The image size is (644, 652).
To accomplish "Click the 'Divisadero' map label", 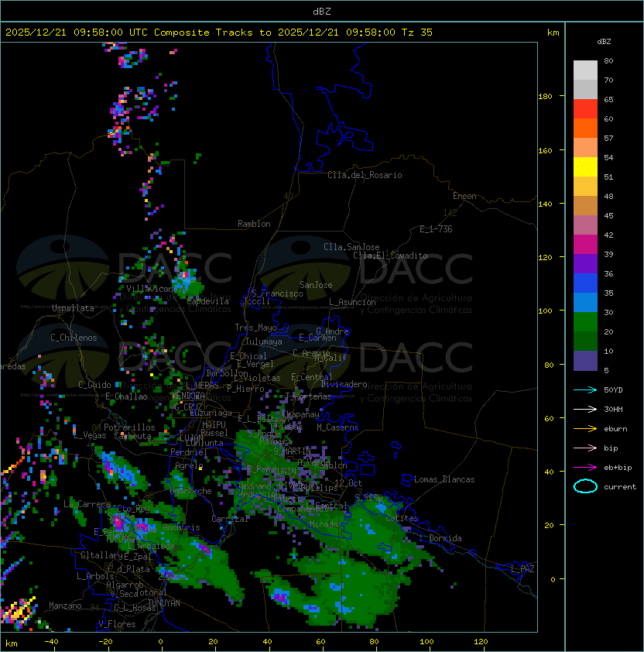I will coord(344,384).
